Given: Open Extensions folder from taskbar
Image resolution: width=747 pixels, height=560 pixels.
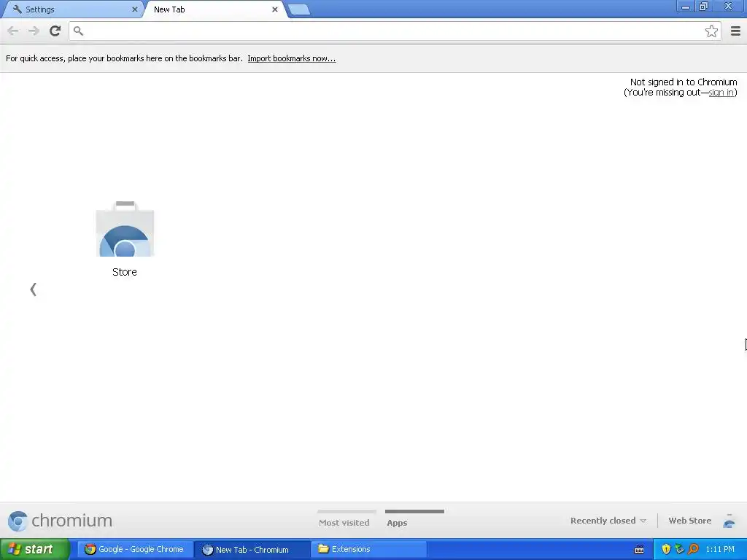Looking at the screenshot, I should tap(368, 549).
